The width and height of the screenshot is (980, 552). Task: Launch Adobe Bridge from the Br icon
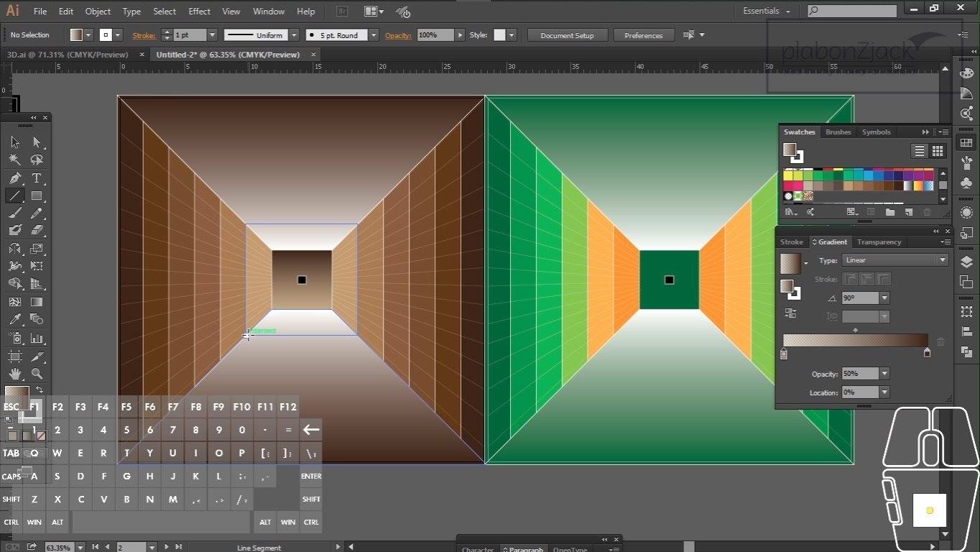[343, 11]
